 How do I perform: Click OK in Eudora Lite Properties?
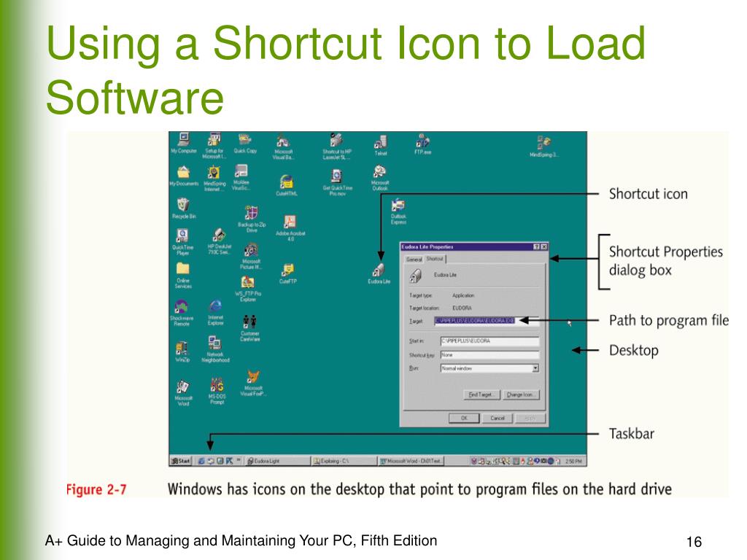pos(464,418)
